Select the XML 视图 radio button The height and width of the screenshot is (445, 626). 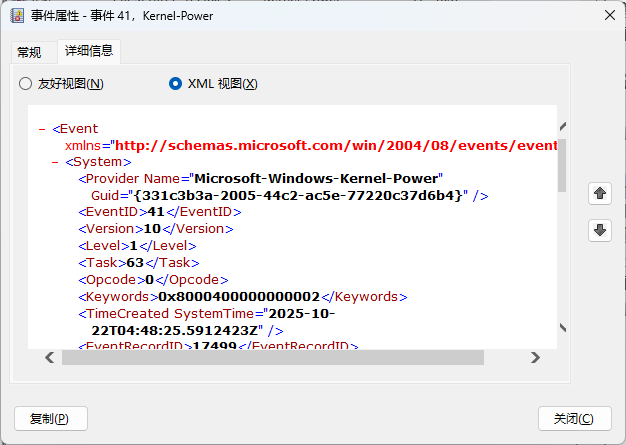pyautogui.click(x=176, y=84)
